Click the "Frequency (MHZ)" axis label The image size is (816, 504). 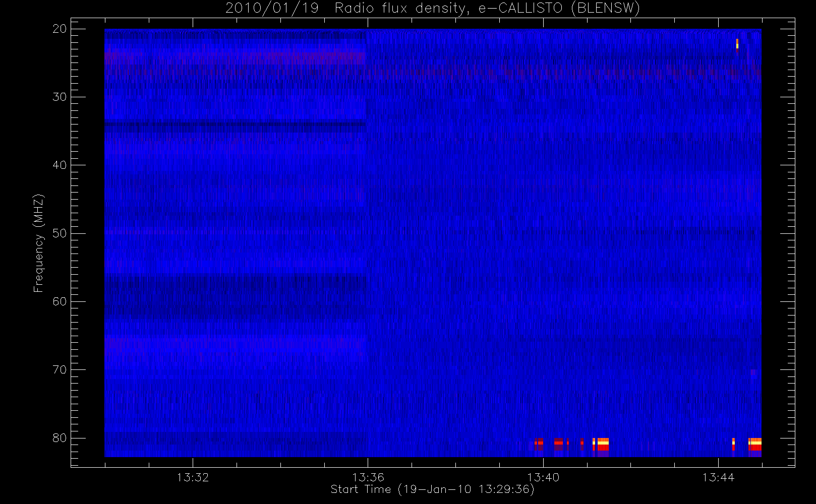[39, 243]
